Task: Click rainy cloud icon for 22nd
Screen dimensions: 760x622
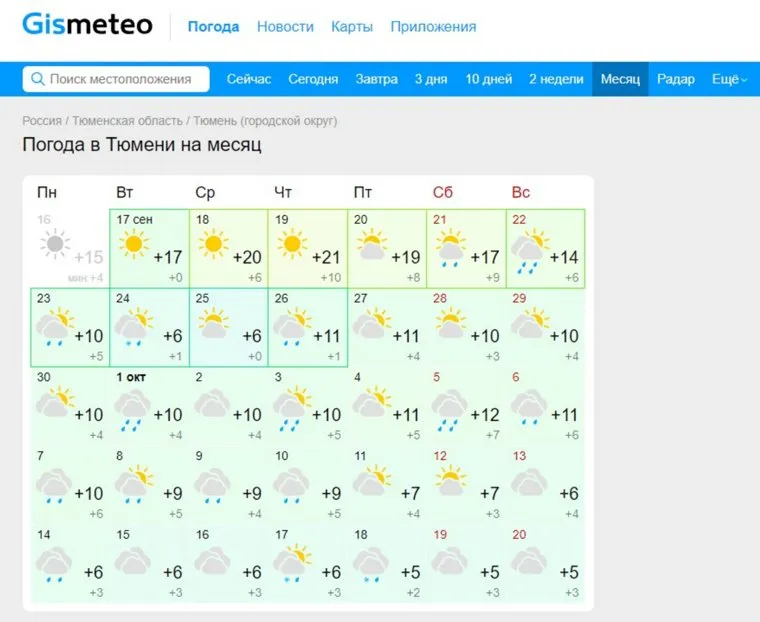Action: (x=528, y=247)
